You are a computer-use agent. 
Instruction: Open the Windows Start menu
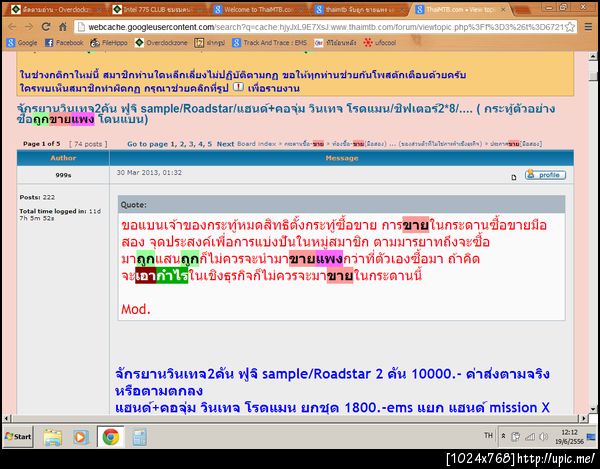point(18,436)
